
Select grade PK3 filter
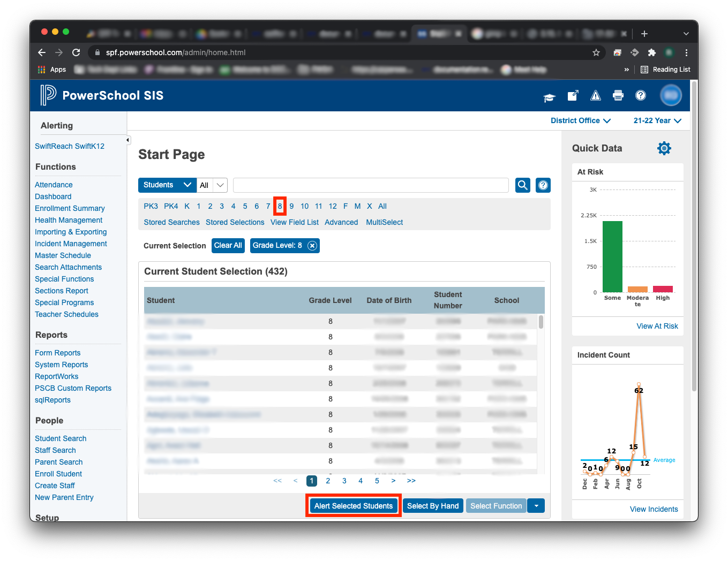pos(151,206)
